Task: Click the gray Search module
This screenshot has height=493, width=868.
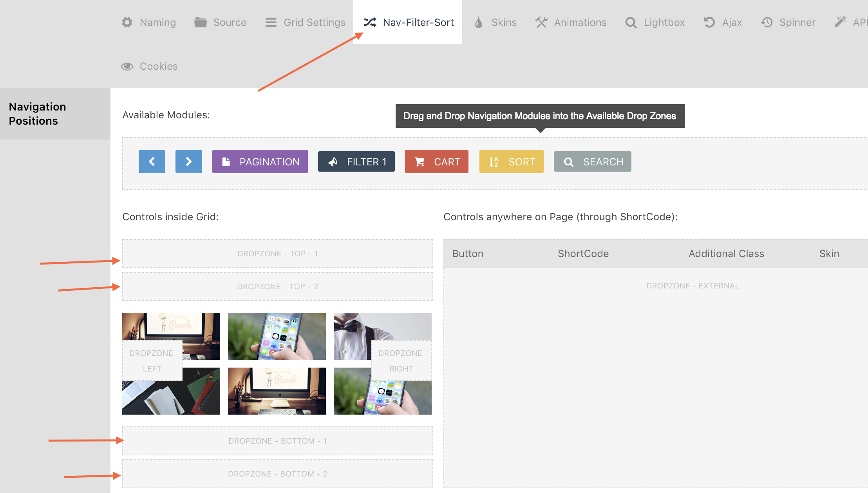Action: (x=592, y=161)
